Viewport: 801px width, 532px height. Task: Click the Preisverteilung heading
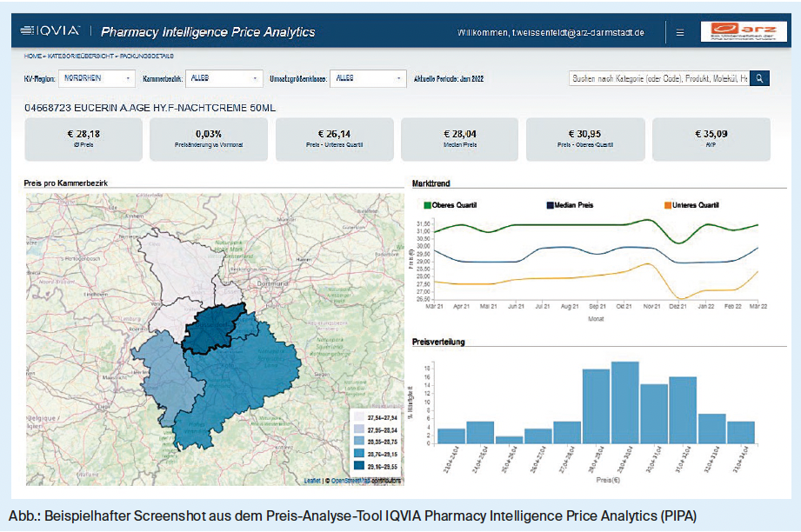click(438, 342)
